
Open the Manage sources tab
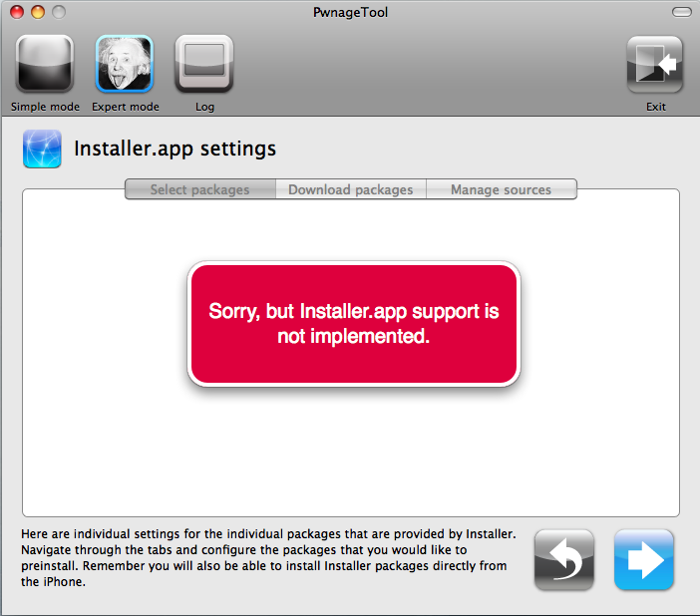point(502,189)
